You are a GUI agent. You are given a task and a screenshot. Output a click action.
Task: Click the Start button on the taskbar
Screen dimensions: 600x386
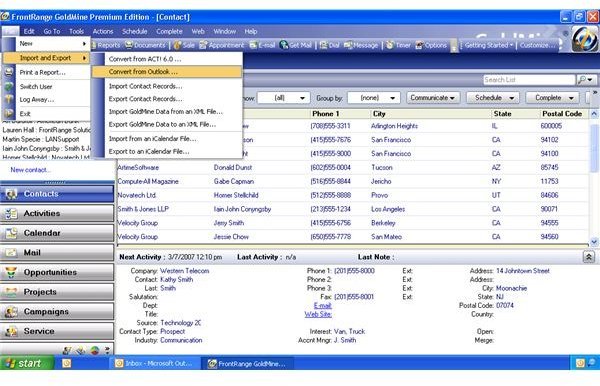27,363
